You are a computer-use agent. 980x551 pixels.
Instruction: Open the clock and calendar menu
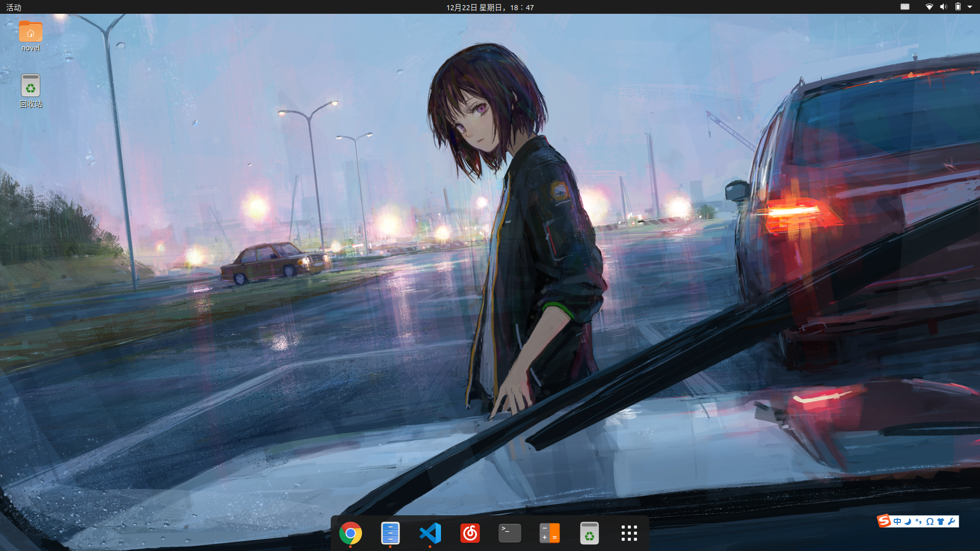click(489, 7)
